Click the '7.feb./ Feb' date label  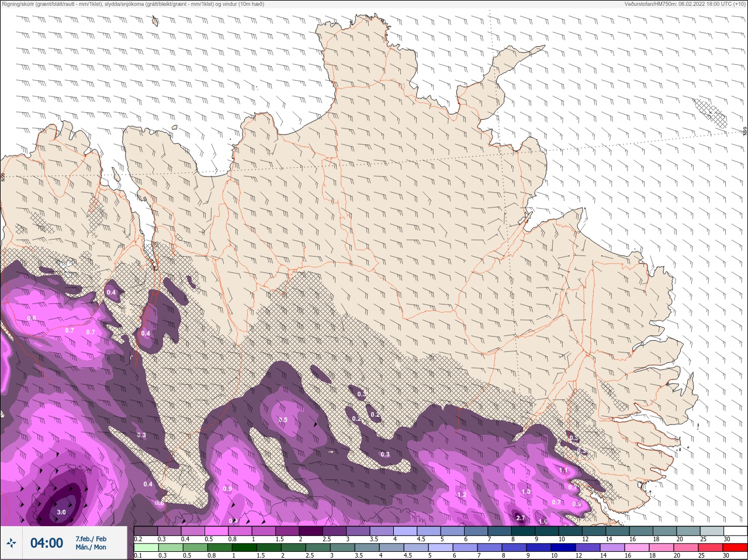(x=91, y=538)
